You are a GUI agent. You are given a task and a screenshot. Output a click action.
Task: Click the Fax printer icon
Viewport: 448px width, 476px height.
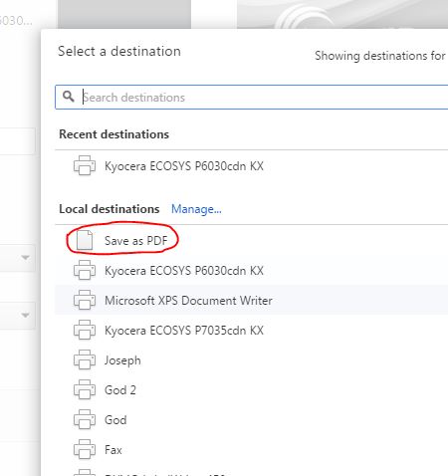(85, 449)
